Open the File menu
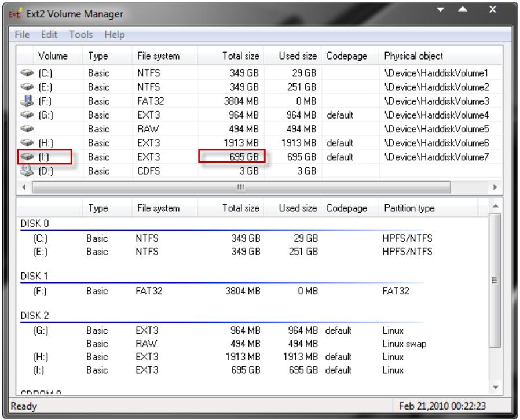Viewport: 520px width, 420px height. click(22, 35)
